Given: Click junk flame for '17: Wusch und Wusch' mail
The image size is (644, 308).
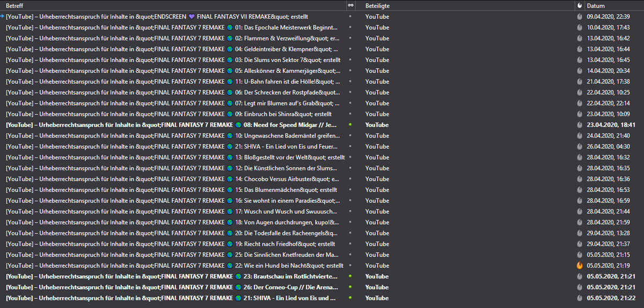Looking at the screenshot, I should tap(580, 211).
